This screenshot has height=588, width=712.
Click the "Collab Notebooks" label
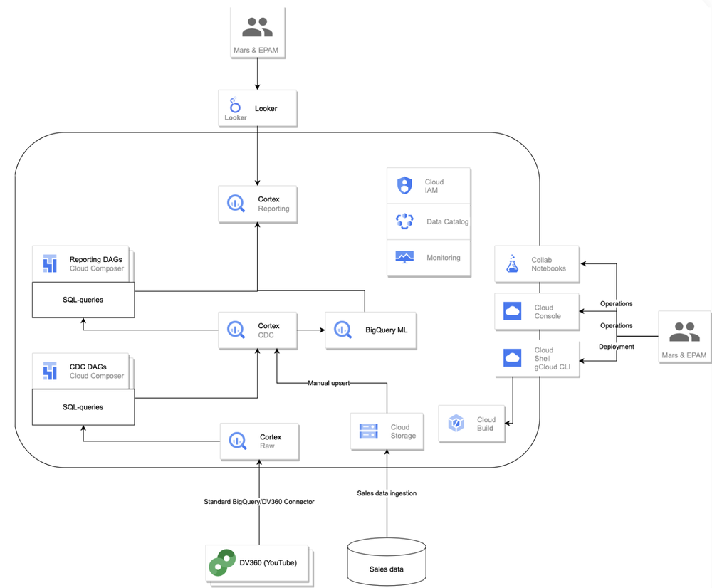pyautogui.click(x=548, y=264)
